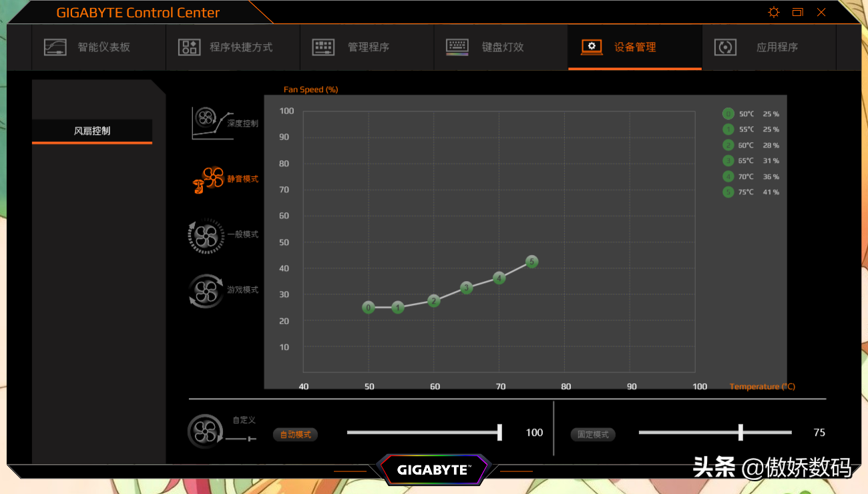Select the 静音模式 quiet fan icon
This screenshot has width=868, height=494.
(x=208, y=180)
